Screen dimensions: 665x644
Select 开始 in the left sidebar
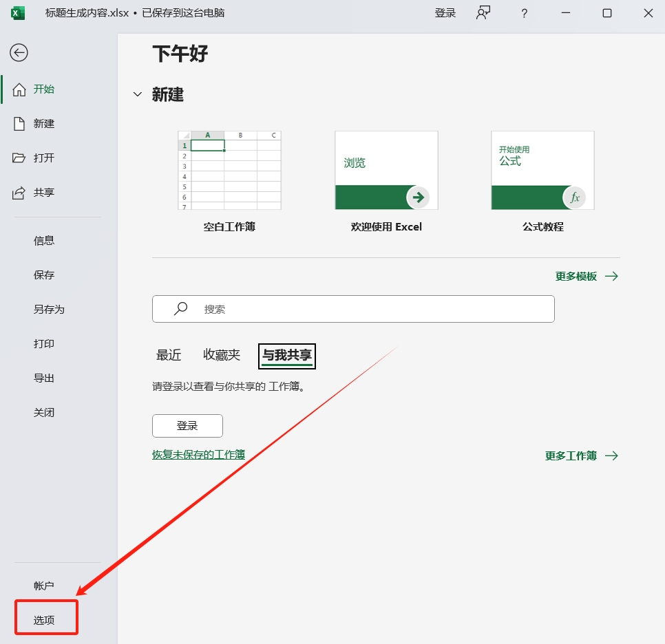click(43, 89)
